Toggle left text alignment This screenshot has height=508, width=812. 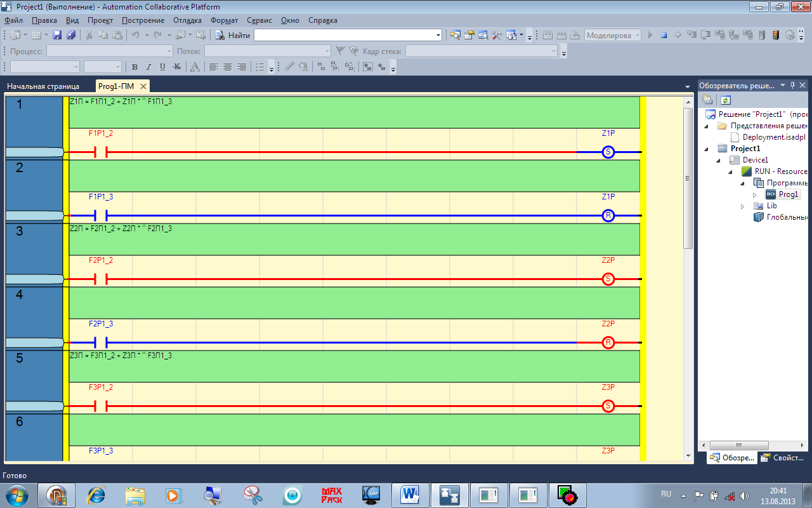coord(214,67)
